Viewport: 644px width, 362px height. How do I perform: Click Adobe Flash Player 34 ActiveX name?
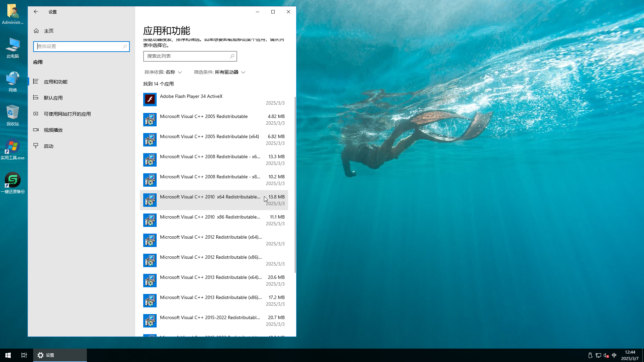[191, 96]
